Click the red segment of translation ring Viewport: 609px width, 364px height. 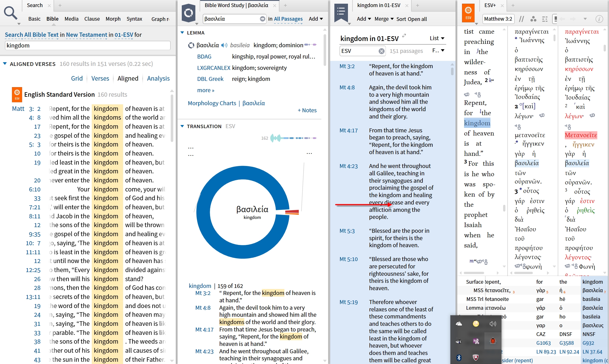coord(292,211)
